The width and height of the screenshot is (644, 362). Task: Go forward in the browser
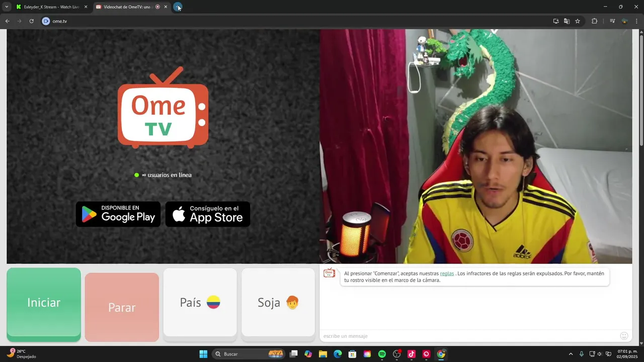click(x=19, y=21)
